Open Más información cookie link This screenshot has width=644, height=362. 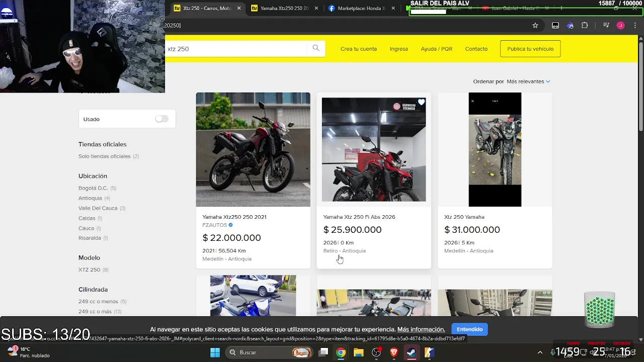[x=421, y=329]
